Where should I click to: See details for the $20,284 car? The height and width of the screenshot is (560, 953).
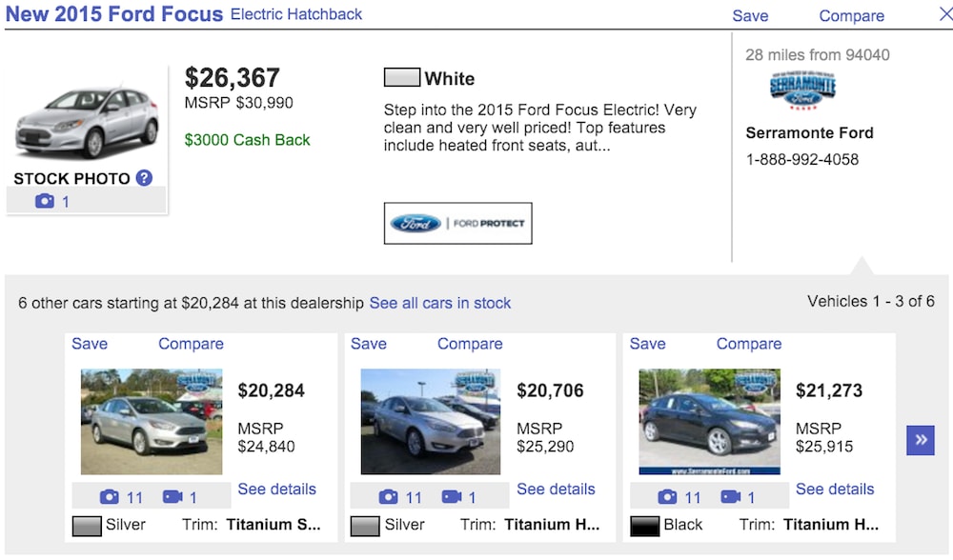coord(277,489)
